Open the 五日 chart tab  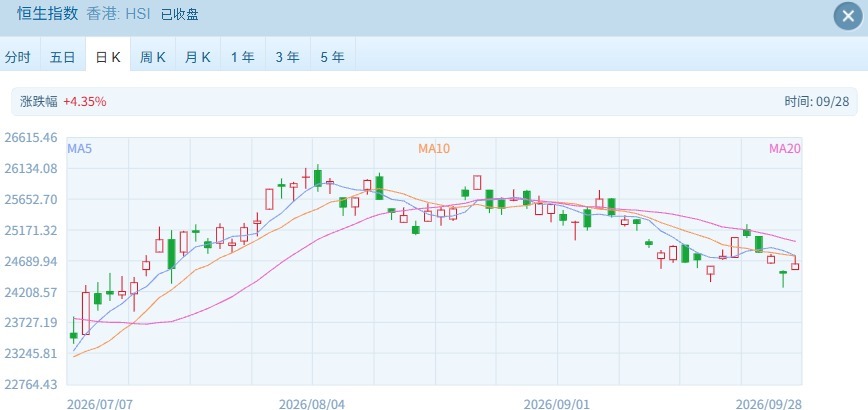[63, 57]
